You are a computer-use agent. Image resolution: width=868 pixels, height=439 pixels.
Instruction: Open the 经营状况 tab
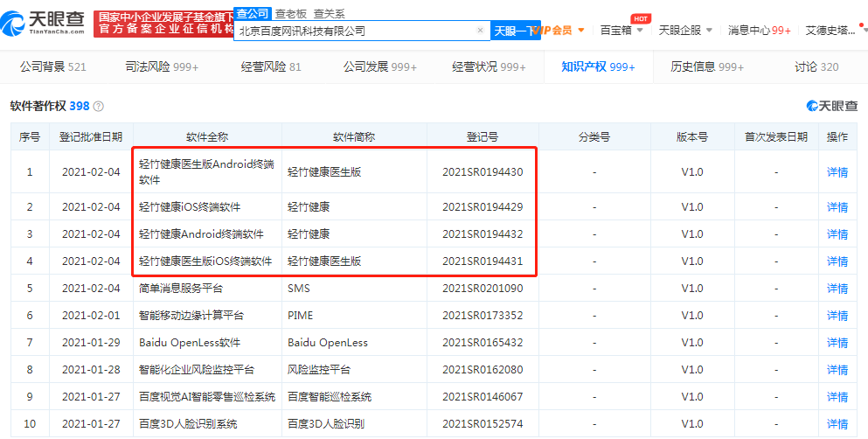tap(489, 67)
